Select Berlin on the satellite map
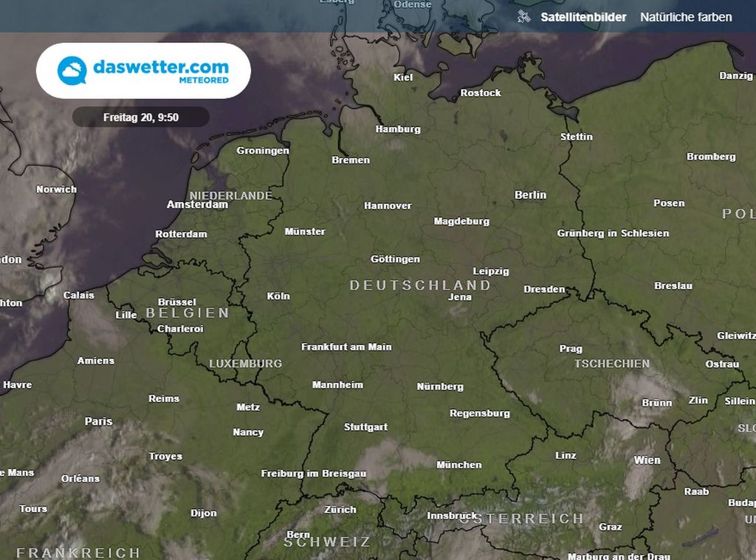 tap(530, 194)
